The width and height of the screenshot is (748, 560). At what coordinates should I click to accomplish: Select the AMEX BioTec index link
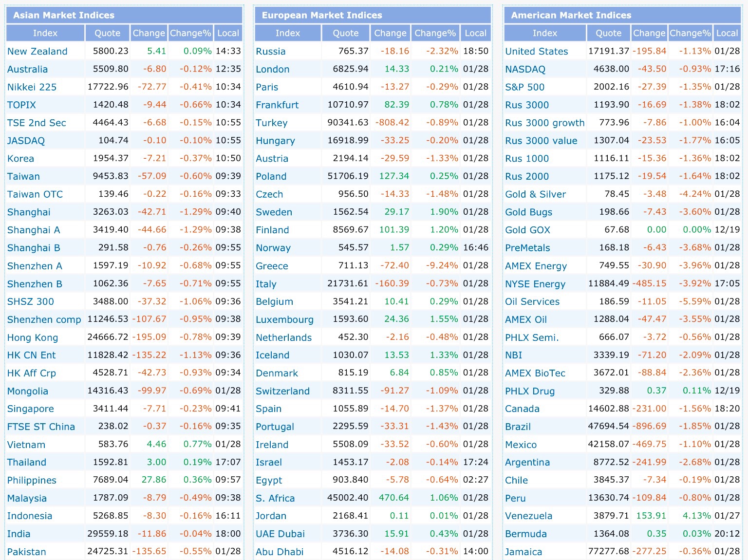click(535, 373)
